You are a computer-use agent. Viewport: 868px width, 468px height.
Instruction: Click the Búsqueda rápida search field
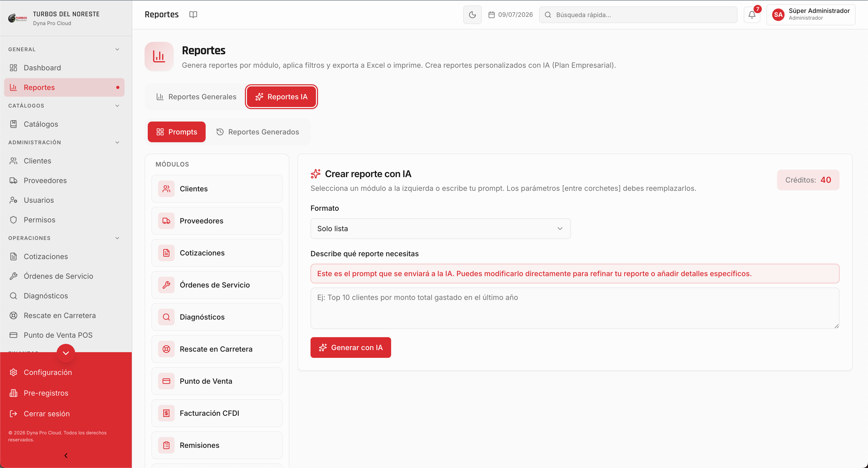pos(638,14)
